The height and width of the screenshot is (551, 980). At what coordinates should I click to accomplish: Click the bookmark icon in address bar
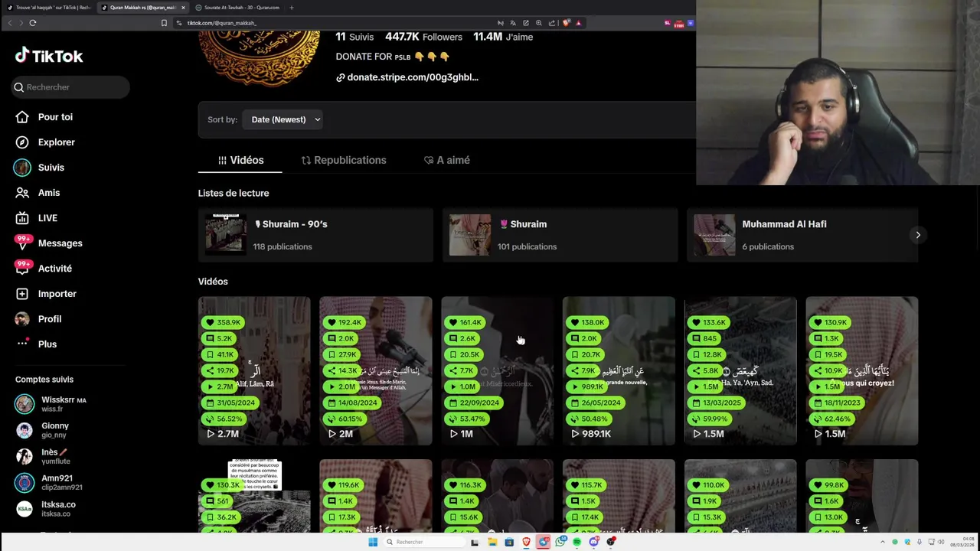[x=164, y=23]
